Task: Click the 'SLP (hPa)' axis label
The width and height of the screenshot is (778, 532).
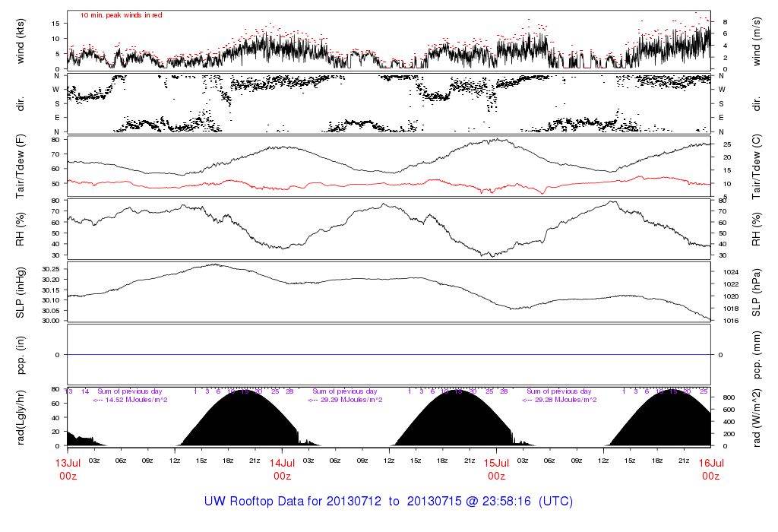Action: (x=757, y=293)
